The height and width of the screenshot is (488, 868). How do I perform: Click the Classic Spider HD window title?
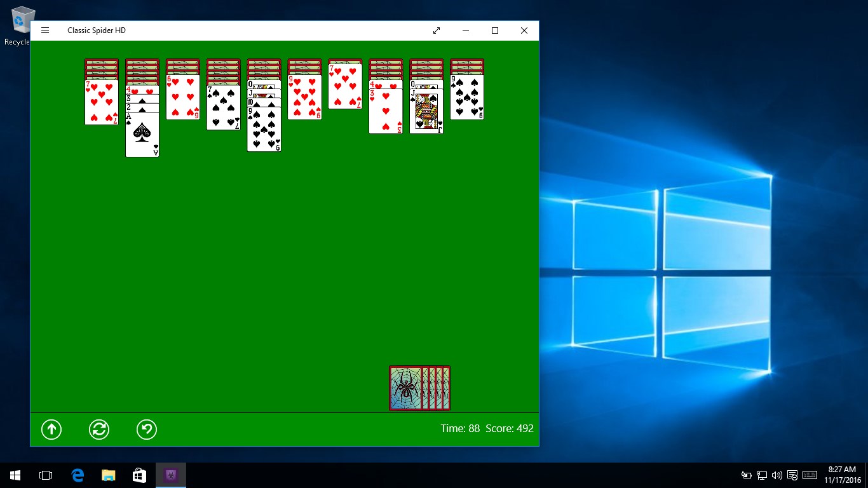pyautogui.click(x=97, y=30)
